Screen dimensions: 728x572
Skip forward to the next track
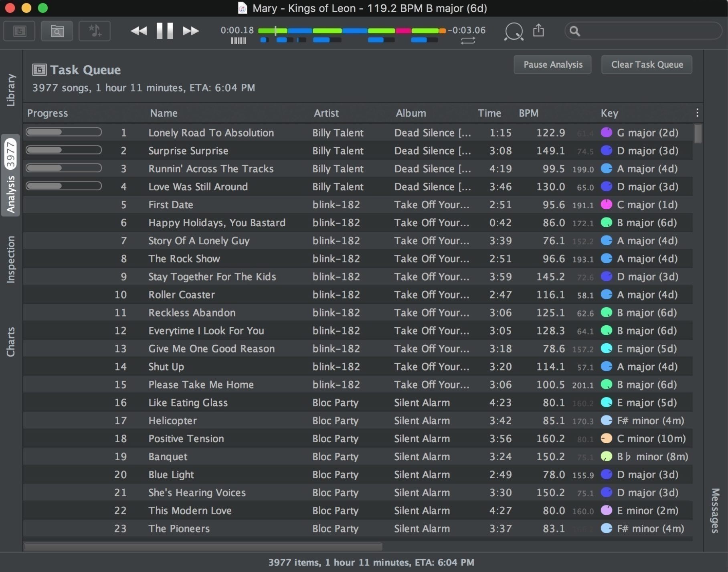(191, 31)
